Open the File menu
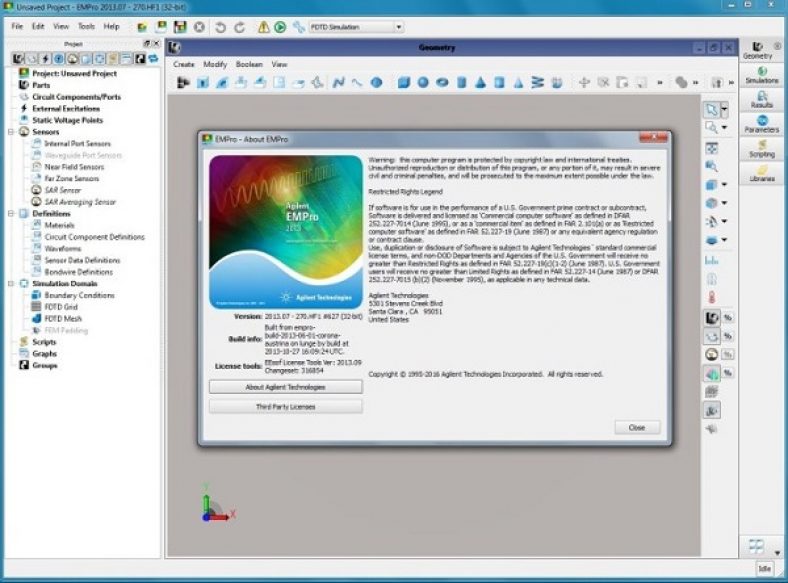Image resolution: width=788 pixels, height=583 pixels. 17,27
